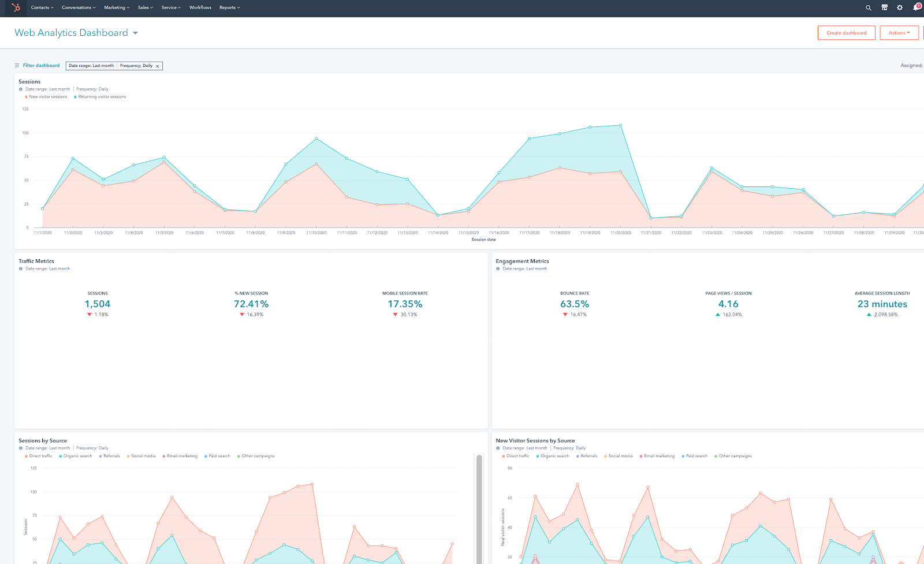Open the search icon in top bar
The image size is (924, 564).
point(869,8)
